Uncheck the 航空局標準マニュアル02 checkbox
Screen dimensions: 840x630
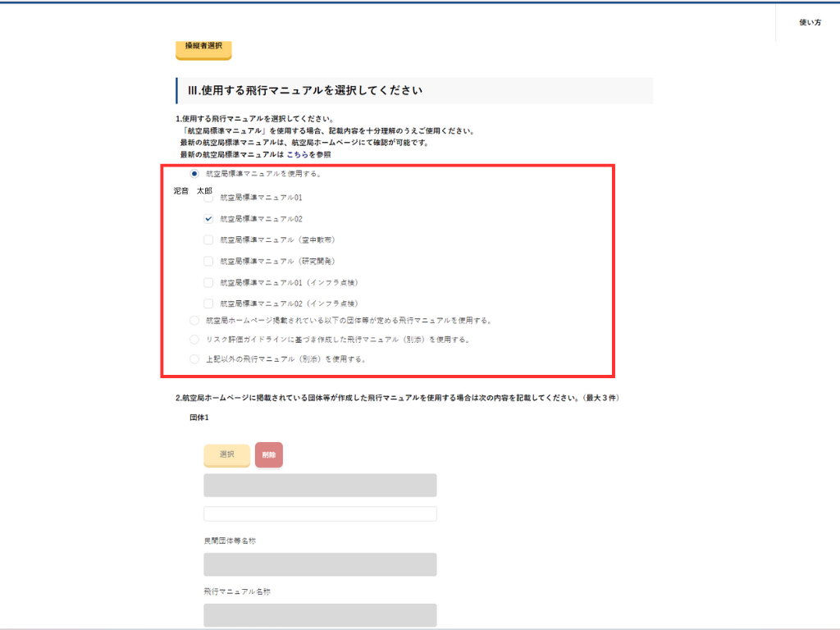pyautogui.click(x=208, y=219)
